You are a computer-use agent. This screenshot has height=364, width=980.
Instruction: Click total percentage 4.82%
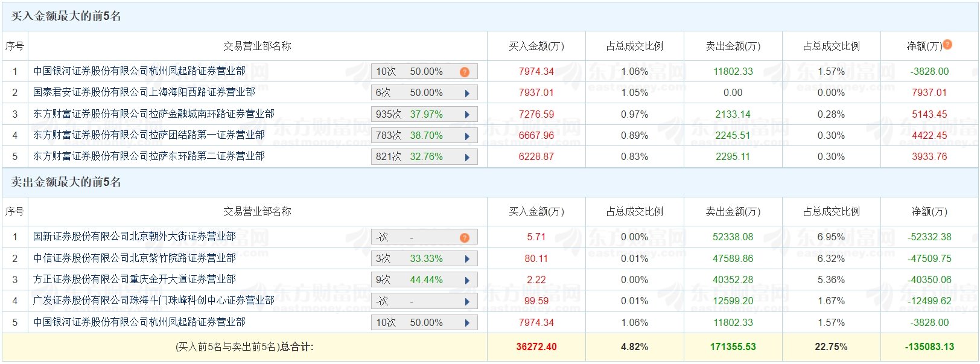point(634,347)
